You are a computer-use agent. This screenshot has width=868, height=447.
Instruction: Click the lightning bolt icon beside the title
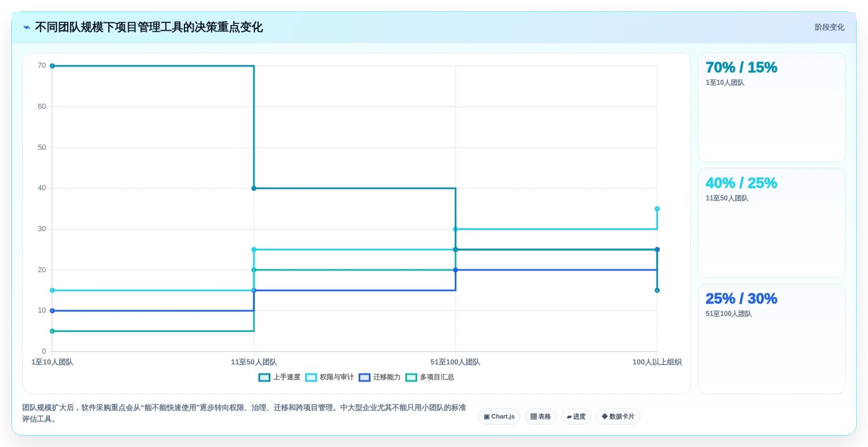point(27,27)
